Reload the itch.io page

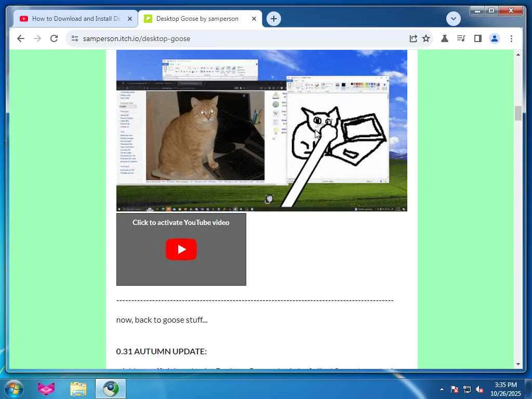point(54,38)
